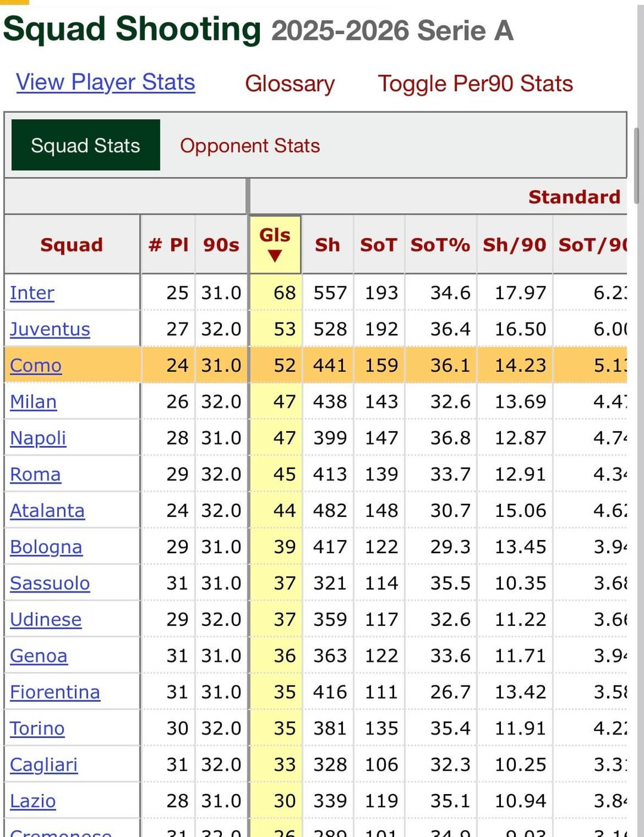Click the Lazio team link

[33, 802]
